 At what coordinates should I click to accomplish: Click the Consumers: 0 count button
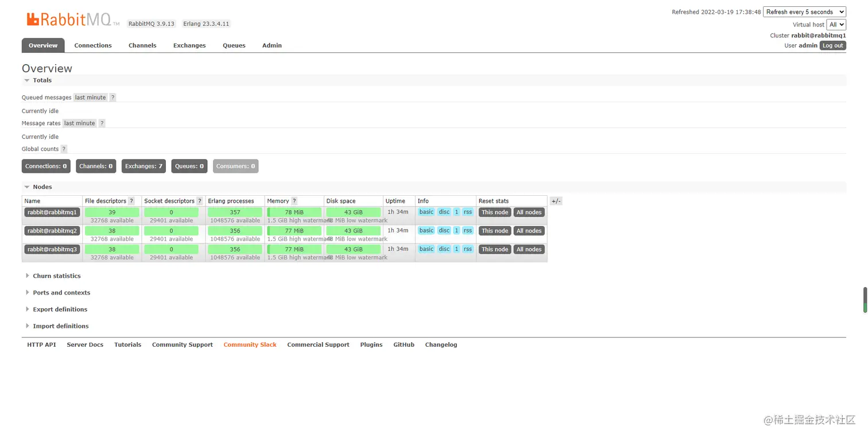[x=235, y=166]
